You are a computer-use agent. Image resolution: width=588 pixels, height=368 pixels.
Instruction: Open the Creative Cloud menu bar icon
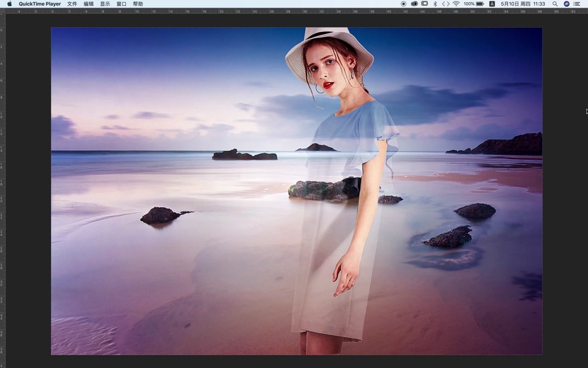pos(414,4)
